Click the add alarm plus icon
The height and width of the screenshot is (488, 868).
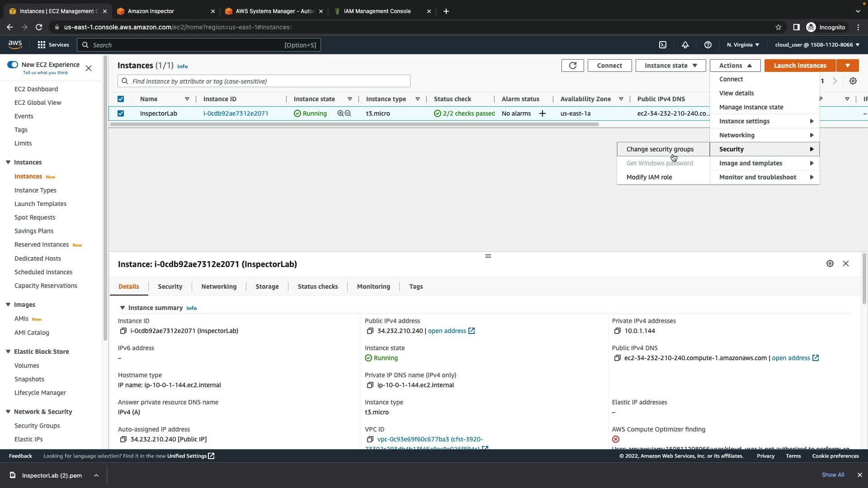(542, 113)
